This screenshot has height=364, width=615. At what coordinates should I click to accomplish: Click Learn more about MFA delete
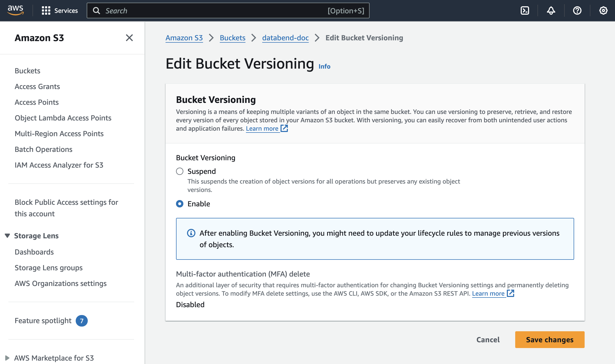click(488, 293)
